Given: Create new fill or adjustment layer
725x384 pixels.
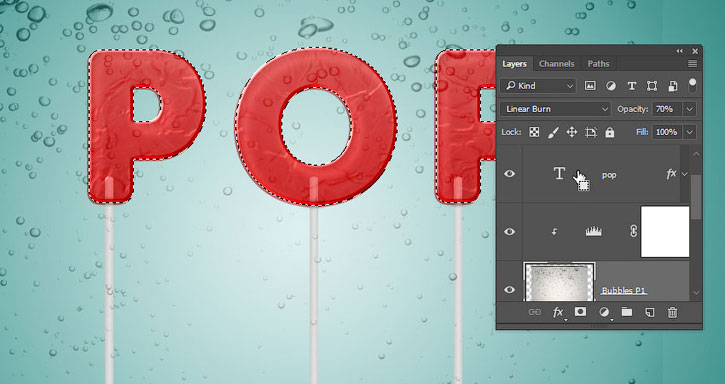Looking at the screenshot, I should [x=604, y=312].
